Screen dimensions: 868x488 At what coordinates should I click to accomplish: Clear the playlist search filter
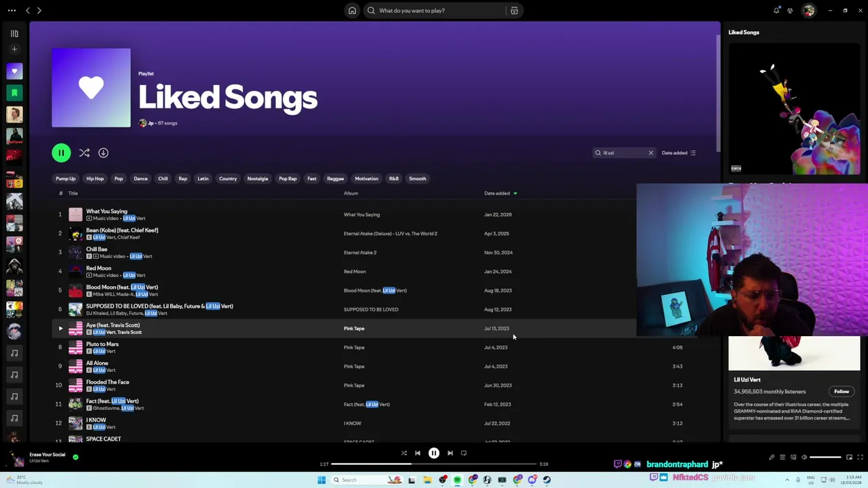(650, 152)
